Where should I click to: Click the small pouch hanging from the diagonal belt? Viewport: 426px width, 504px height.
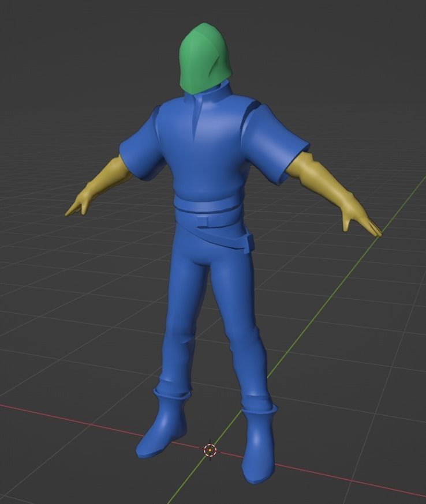coord(249,245)
